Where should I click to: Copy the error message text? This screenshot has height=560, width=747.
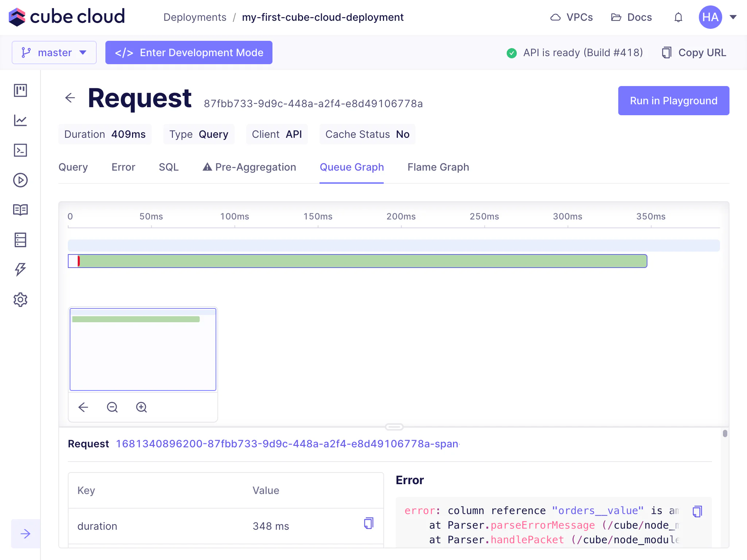click(697, 511)
